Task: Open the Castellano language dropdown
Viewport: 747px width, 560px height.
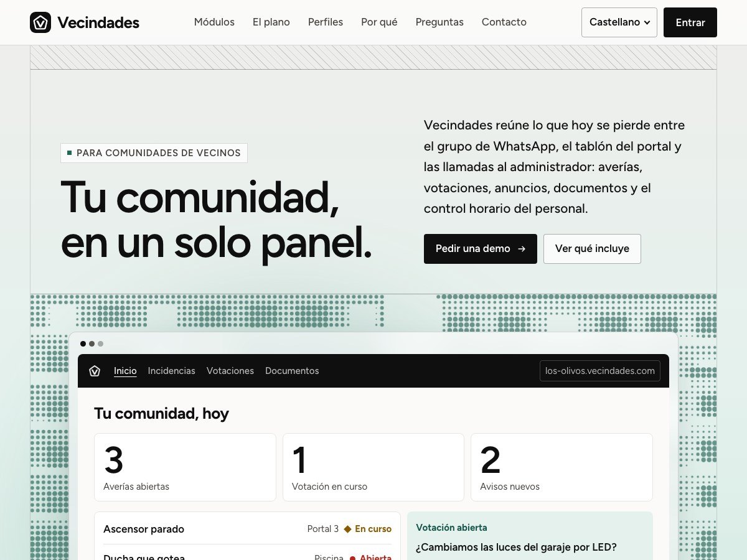Action: [619, 22]
